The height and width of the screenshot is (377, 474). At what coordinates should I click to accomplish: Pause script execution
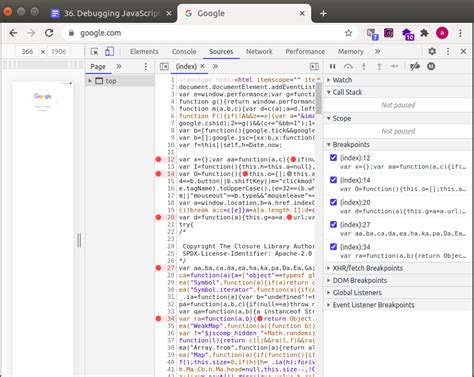pyautogui.click(x=332, y=67)
